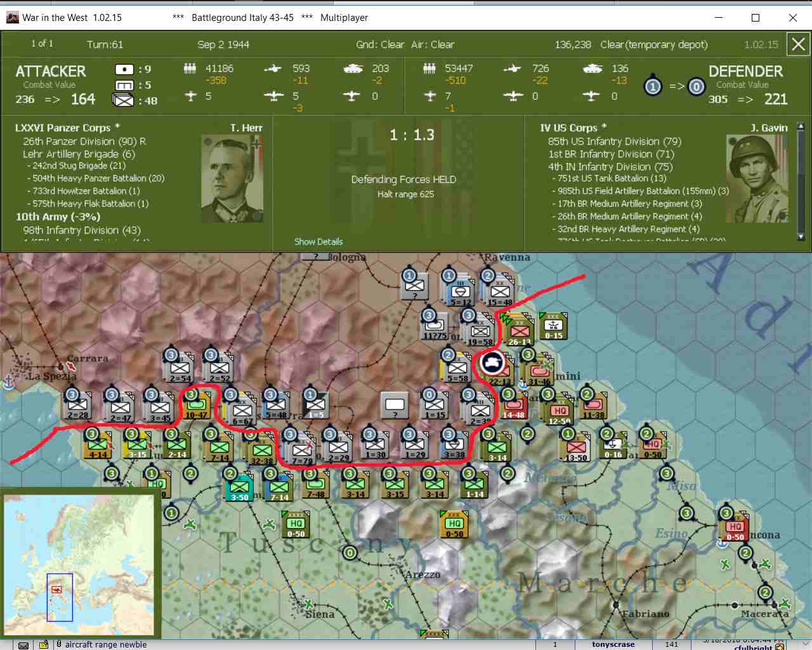The width and height of the screenshot is (812, 650).
Task: Click 26th Panzer Division (90) R entry
Action: click(84, 142)
